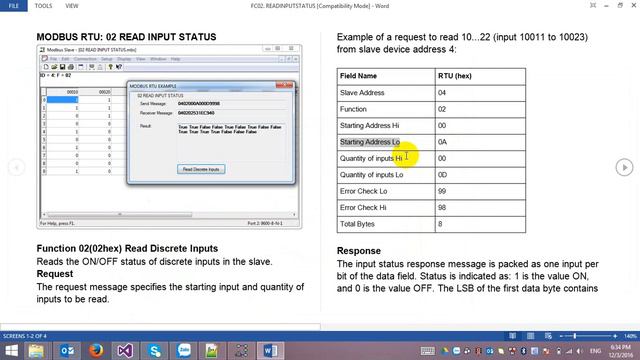This screenshot has width=640, height=360.
Task: Open the touch keyboard tray icon
Action: [427, 351]
